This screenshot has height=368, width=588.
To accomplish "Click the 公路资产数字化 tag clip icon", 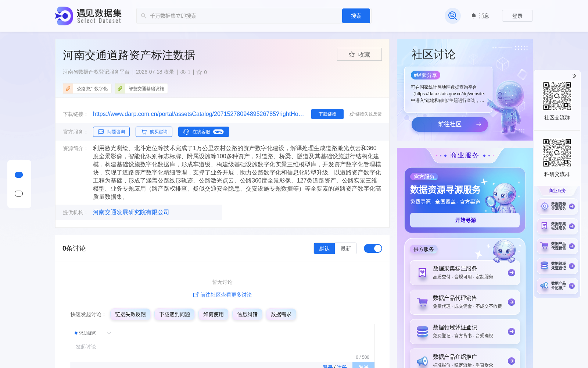I will point(68,89).
